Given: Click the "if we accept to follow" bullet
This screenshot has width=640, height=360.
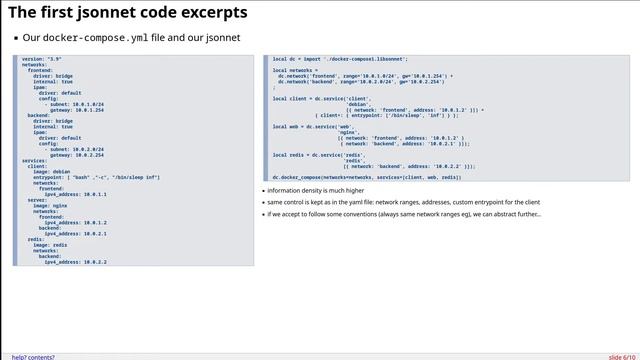Looking at the screenshot, I should coord(404,214).
